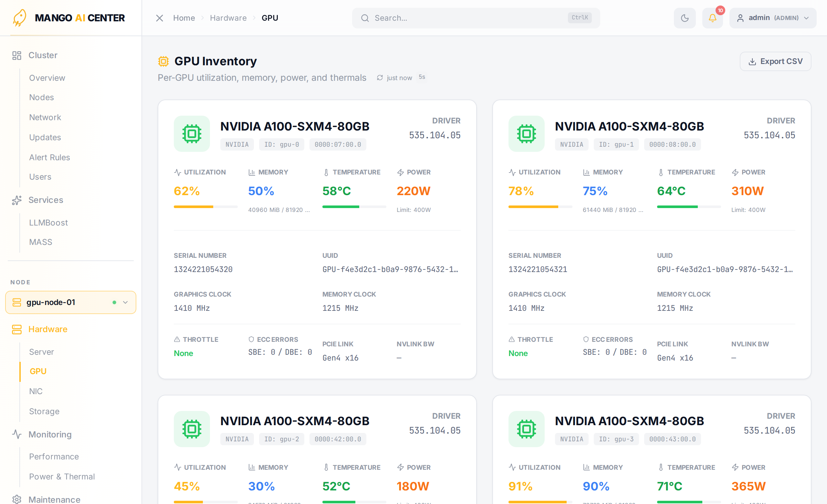
Task: Open the Updates page
Action: click(x=45, y=138)
